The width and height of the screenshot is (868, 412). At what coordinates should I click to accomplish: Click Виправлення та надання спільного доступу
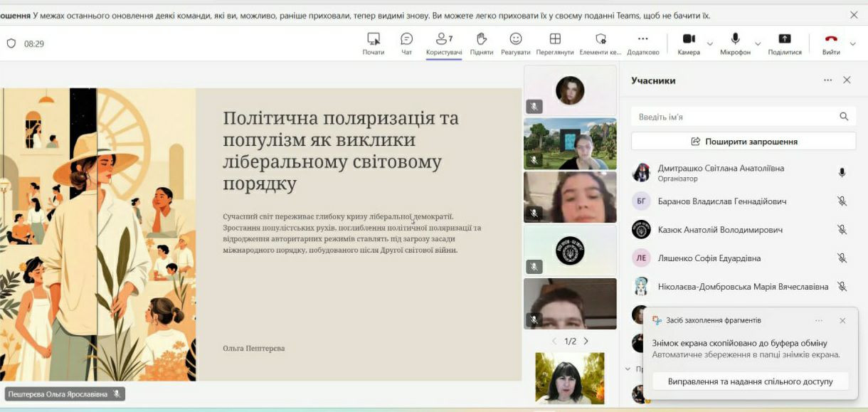tap(750, 381)
